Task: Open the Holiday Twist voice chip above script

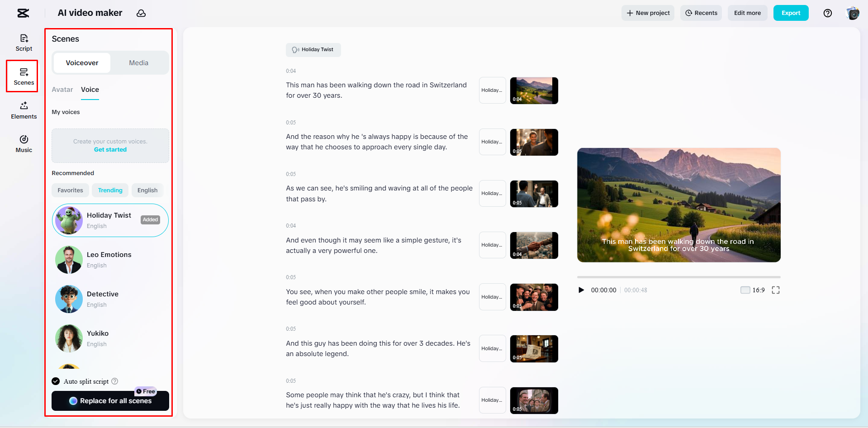Action: click(313, 50)
